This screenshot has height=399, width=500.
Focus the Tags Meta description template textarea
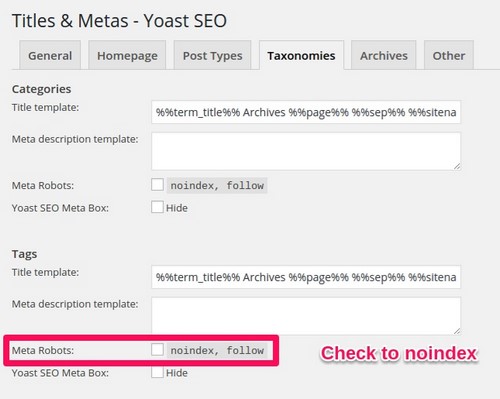tap(306, 316)
